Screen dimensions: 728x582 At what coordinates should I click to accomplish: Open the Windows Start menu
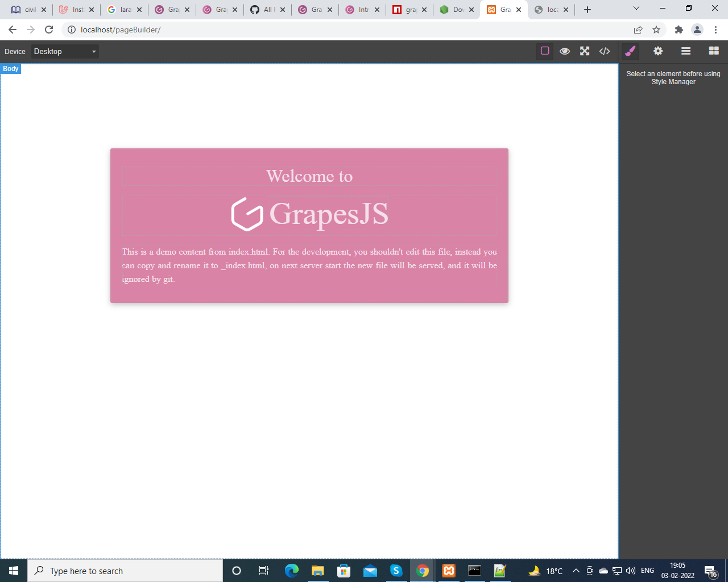(14, 571)
